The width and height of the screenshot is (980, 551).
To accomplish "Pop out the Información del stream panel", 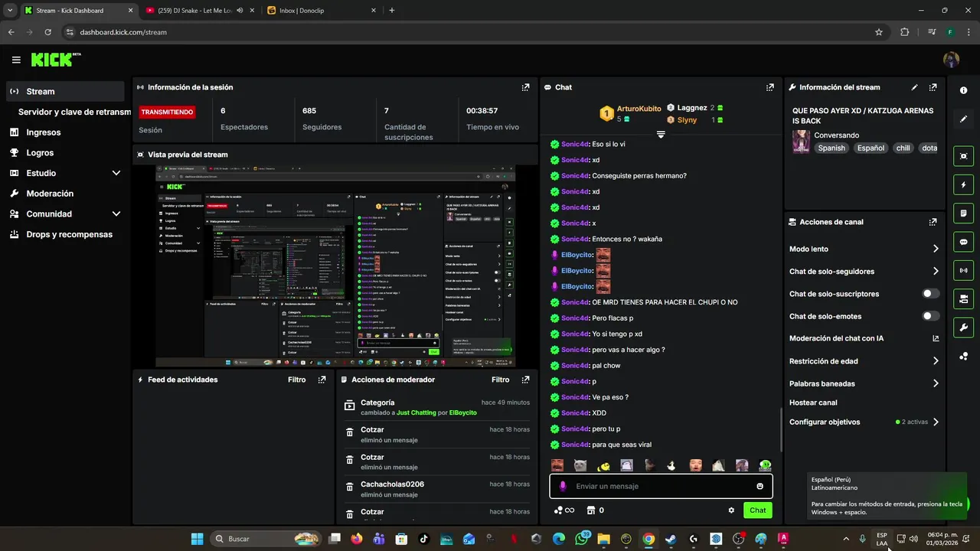I will point(933,87).
